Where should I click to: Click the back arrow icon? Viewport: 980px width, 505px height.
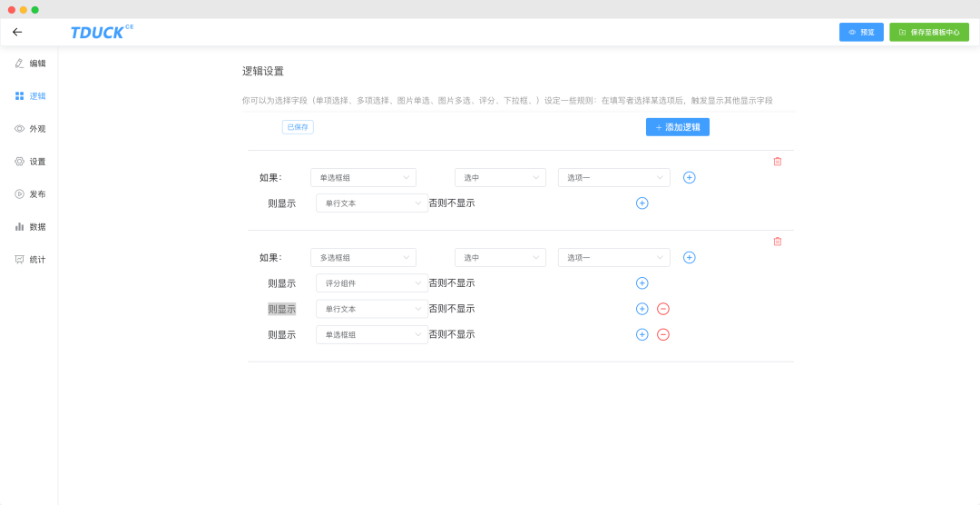pos(17,32)
